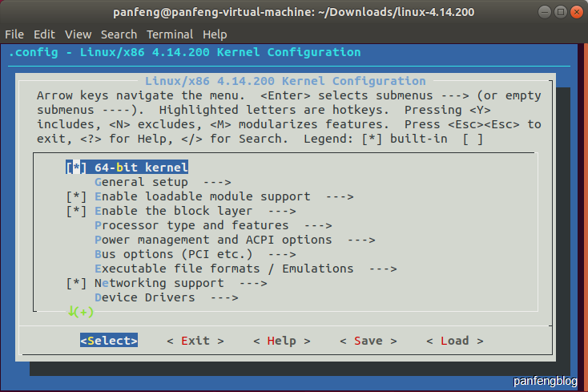The height and width of the screenshot is (392, 588).
Task: Open Bus options (PCI etc.) entry
Action: click(195, 254)
